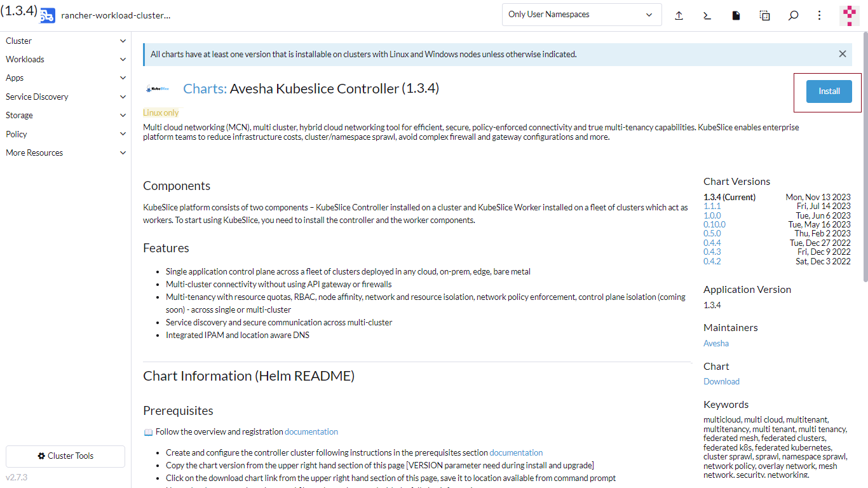Go back to the Charts list link
868x488 pixels.
[x=205, y=89]
